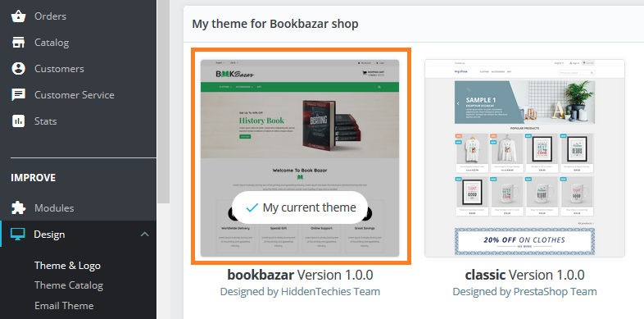
Task: Click the Stats bar chart icon
Action: point(19,121)
